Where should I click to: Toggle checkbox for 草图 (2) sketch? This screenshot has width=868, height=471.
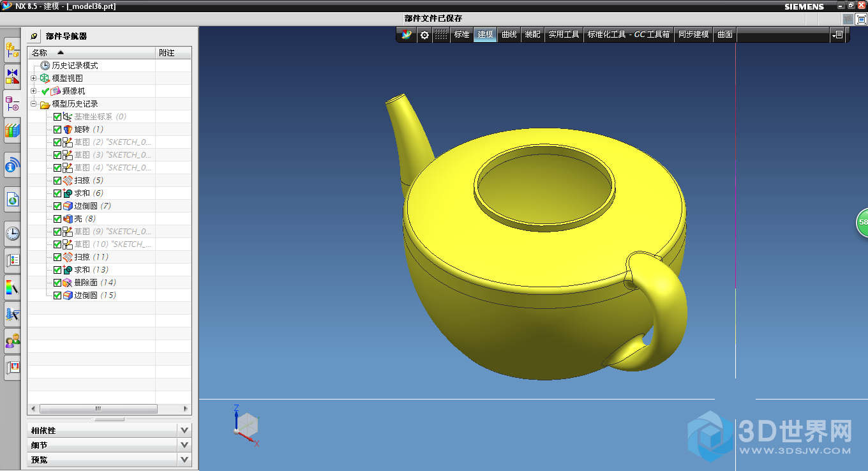point(57,142)
